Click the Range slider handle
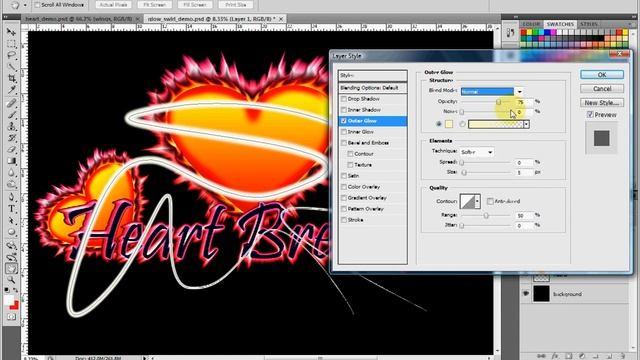This screenshot has width=640, height=360. [486, 216]
